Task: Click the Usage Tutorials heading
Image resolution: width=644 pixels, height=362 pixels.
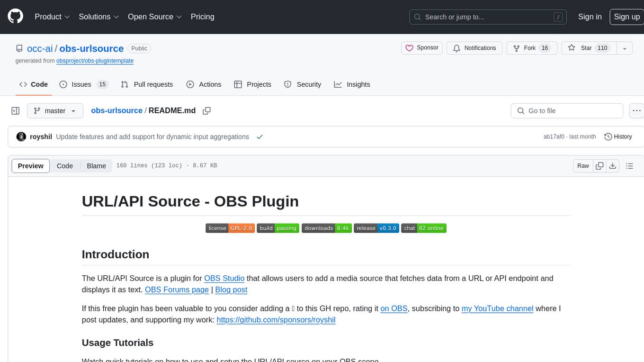Action: coord(118,343)
